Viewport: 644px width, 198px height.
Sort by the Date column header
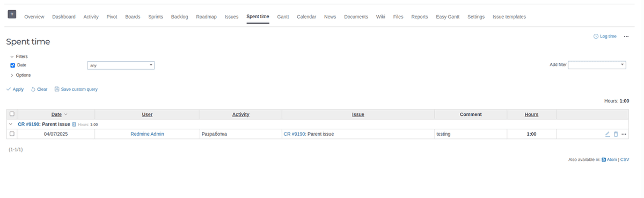56,114
